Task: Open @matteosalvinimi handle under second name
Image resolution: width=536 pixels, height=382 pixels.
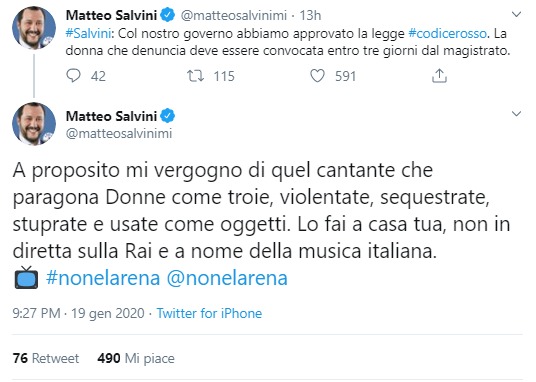Action: click(x=119, y=133)
